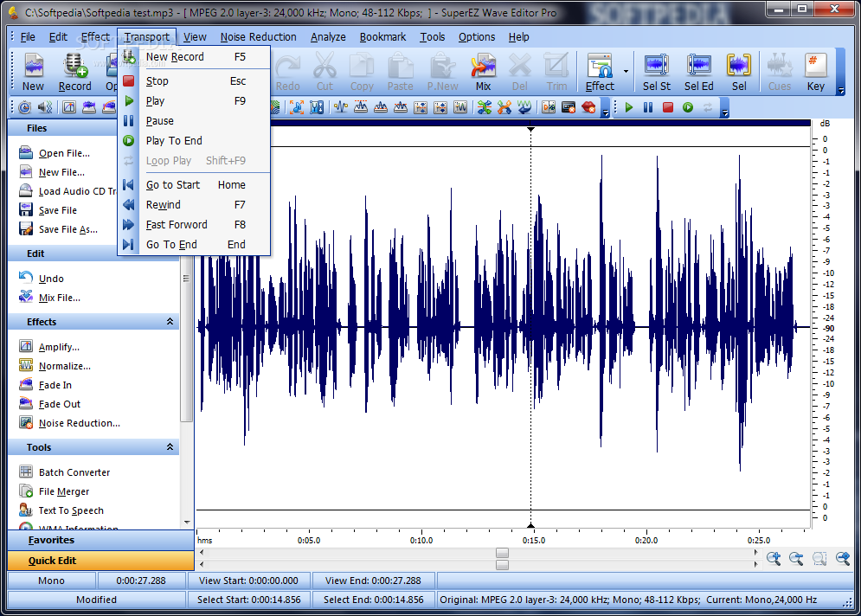Viewport: 861px width, 616px height.
Task: Zoom in with the plus magnifier icon
Action: (x=774, y=558)
